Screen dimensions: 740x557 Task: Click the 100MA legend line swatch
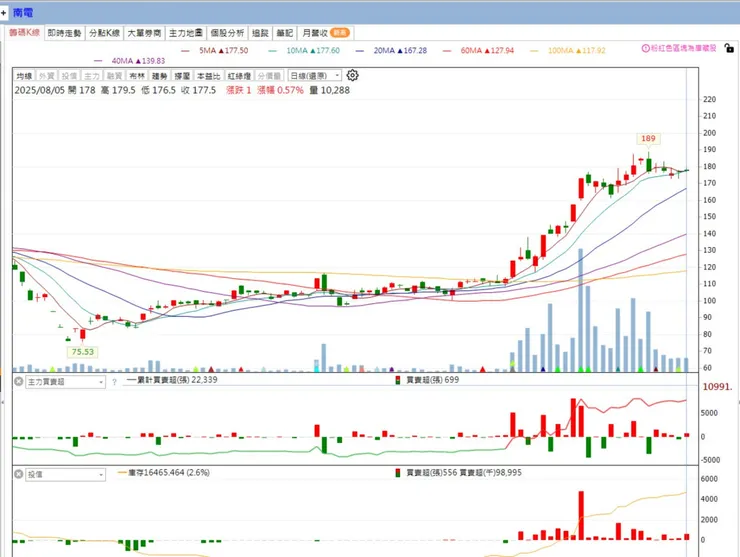[534, 51]
